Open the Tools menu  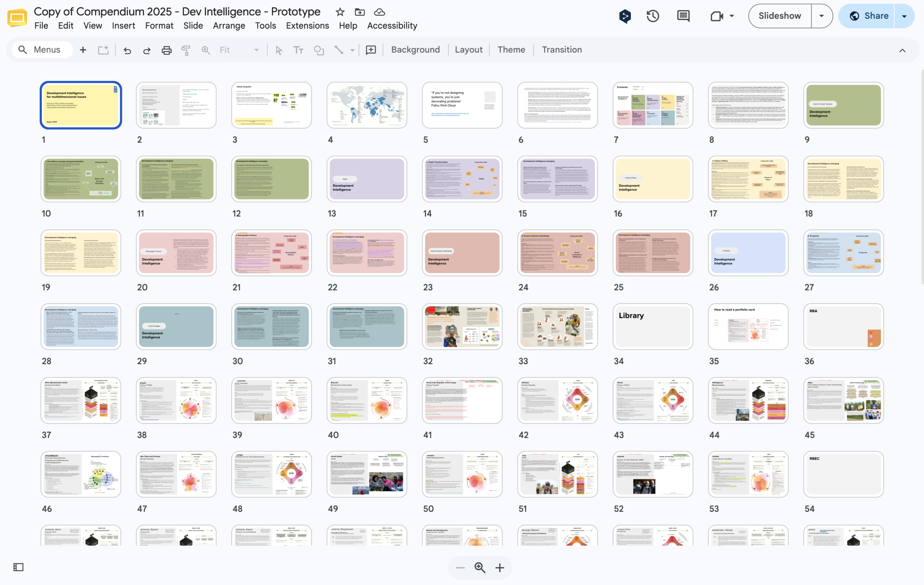click(266, 25)
